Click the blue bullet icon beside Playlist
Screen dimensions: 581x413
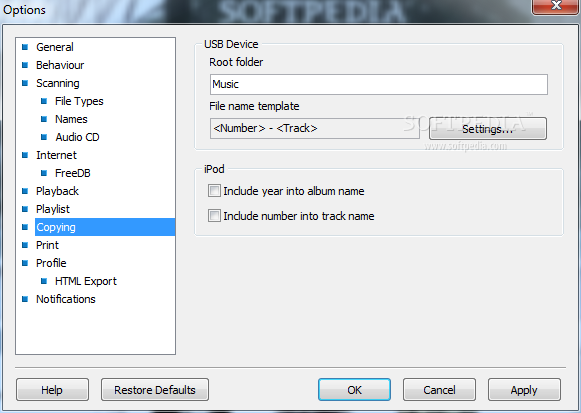point(25,209)
